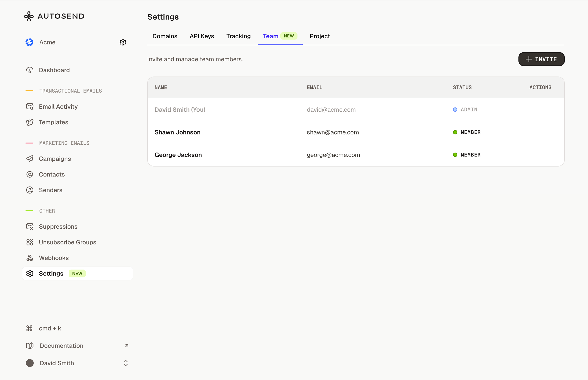Open the Acme workspace selector
The width and height of the screenshot is (588, 380).
[47, 42]
